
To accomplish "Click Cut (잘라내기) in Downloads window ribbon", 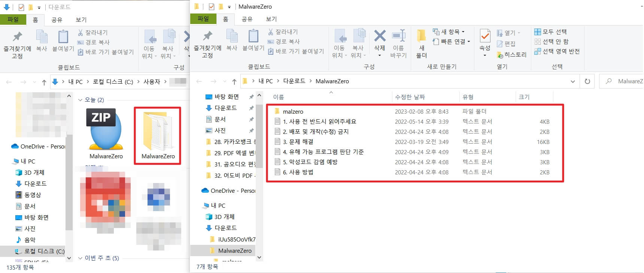I will click(92, 33).
